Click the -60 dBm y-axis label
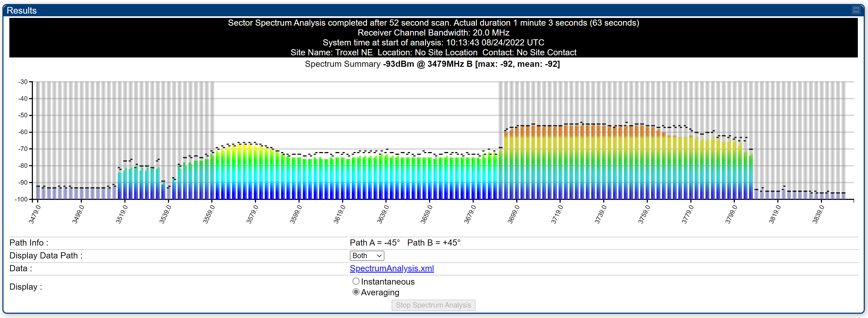Screen dimensions: 868x318 tap(23, 132)
